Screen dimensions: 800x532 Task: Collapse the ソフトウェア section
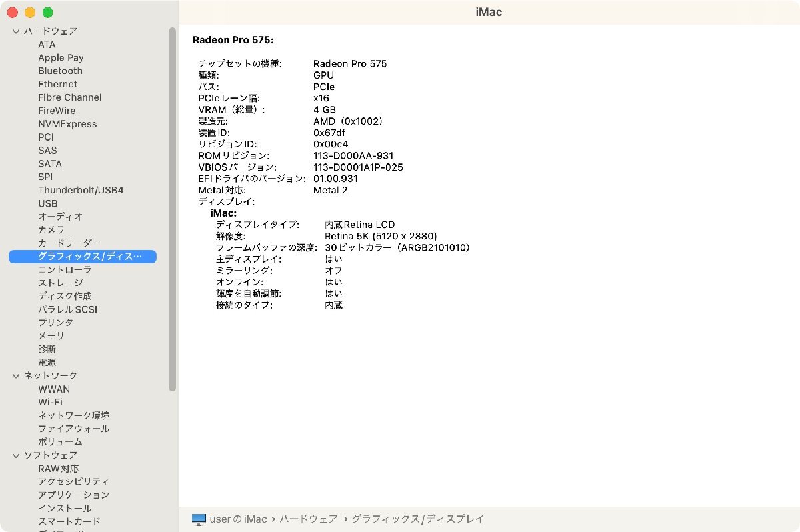point(15,455)
